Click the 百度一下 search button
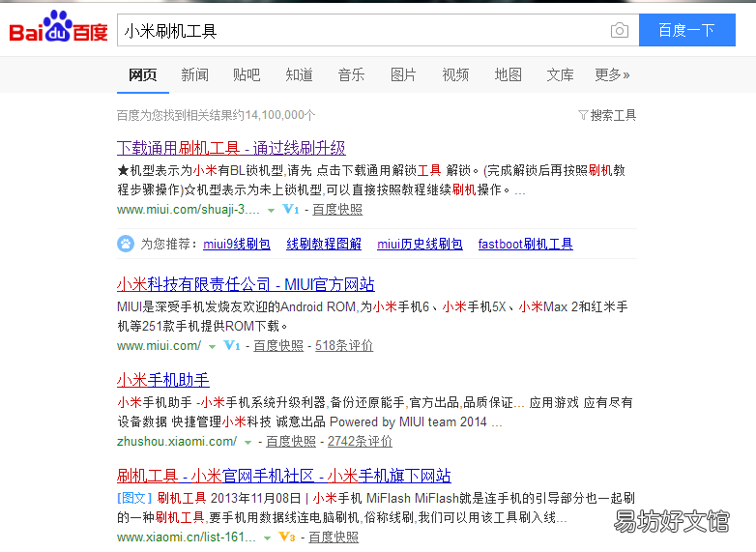This screenshot has width=756, height=552. [686, 30]
